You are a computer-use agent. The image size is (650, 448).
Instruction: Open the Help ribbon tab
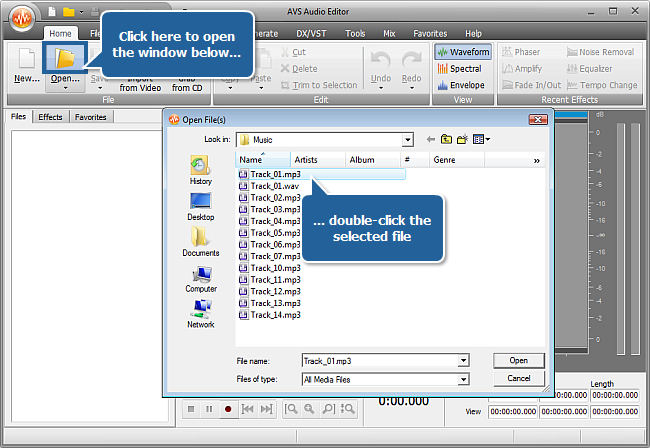[473, 34]
